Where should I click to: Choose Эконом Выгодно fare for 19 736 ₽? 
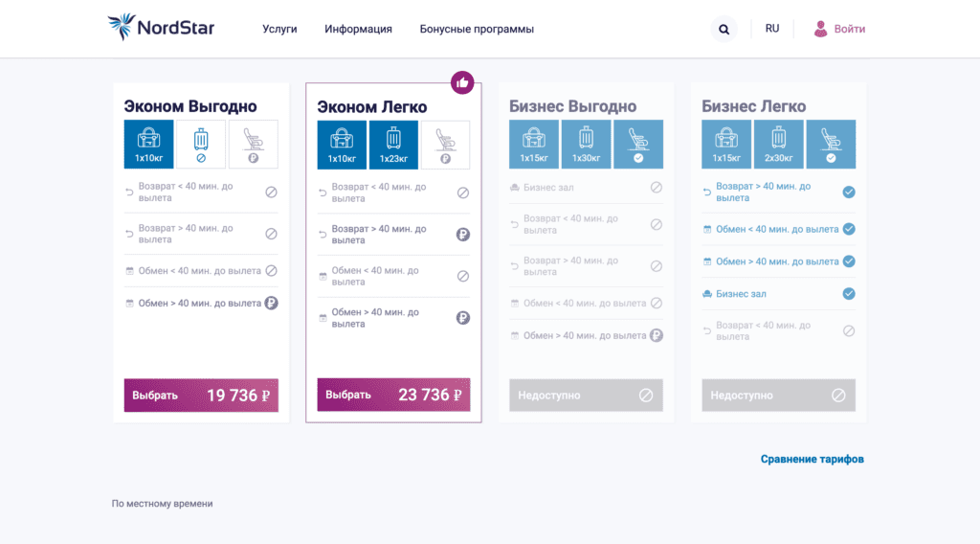[x=201, y=396]
